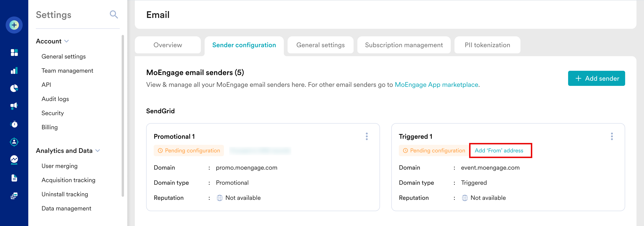Open Promotional 1 three-dot options menu
This screenshot has height=226, width=644.
(367, 136)
